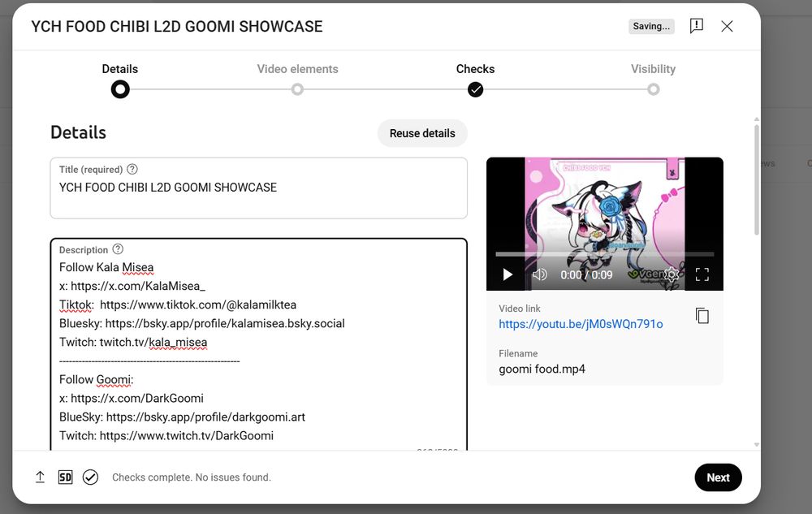
Task: Focus the Title input field
Action: coord(259,188)
